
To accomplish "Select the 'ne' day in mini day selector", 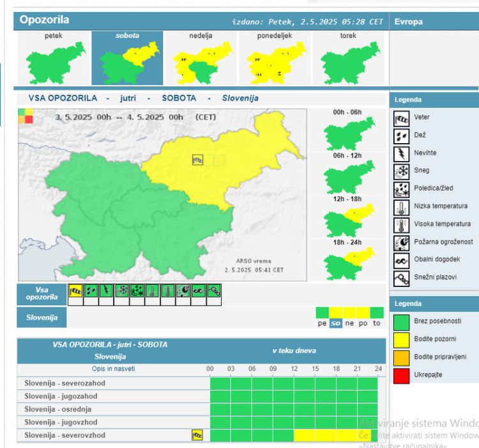I will point(349,323).
